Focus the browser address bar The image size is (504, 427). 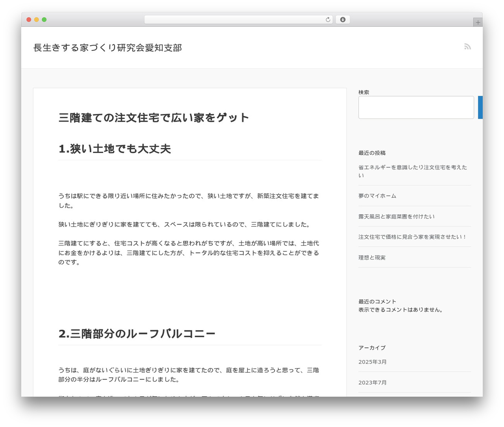[x=238, y=20]
